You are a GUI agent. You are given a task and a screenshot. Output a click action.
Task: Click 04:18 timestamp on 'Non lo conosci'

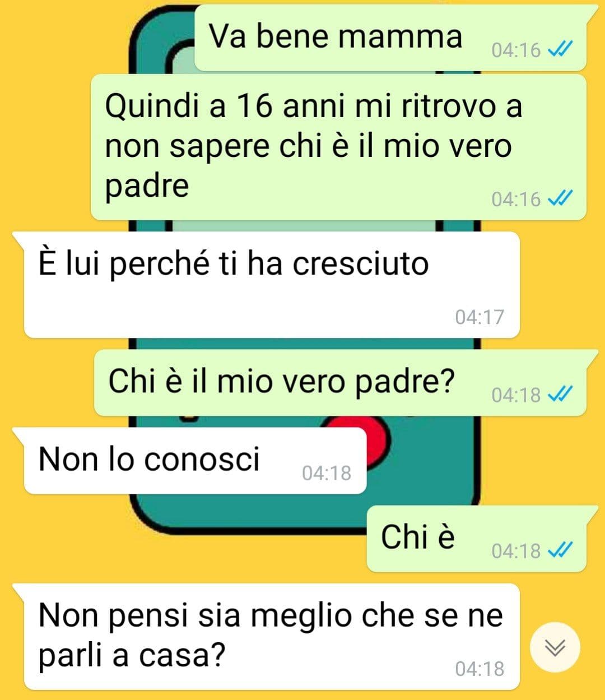(327, 473)
